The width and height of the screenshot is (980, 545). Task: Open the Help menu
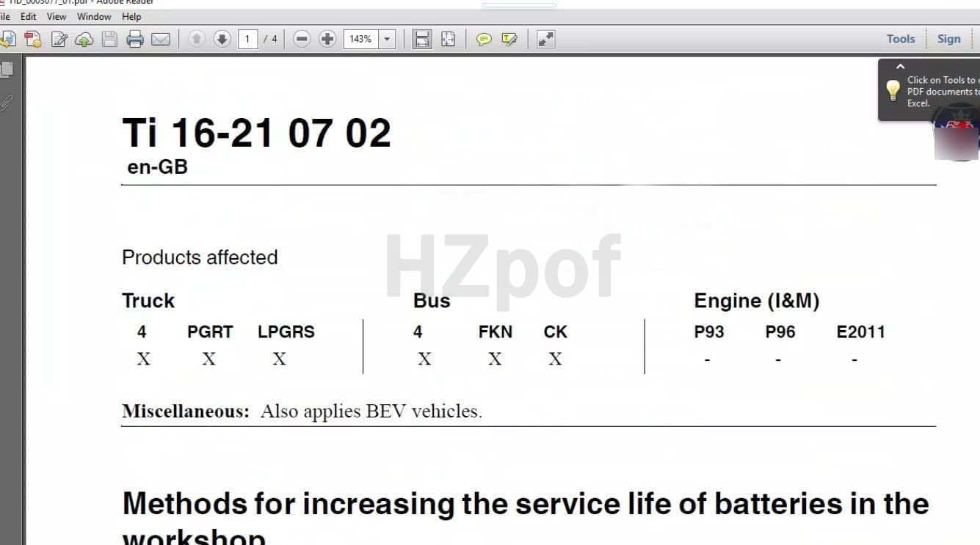click(x=131, y=16)
